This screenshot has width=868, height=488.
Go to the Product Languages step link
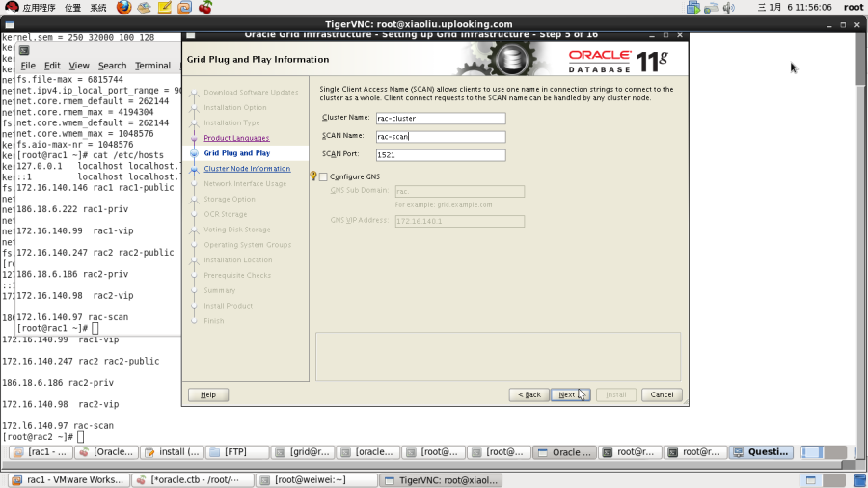tap(236, 138)
